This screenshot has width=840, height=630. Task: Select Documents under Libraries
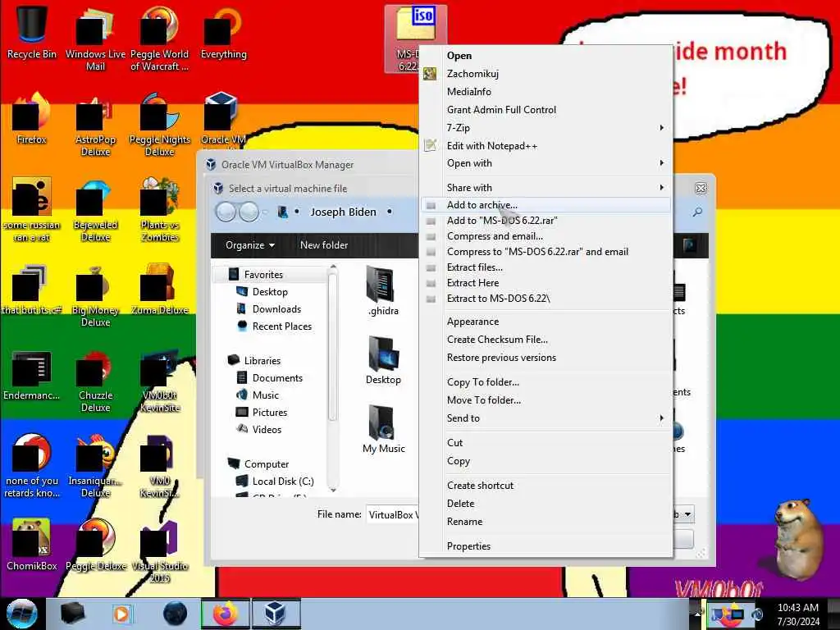277,377
